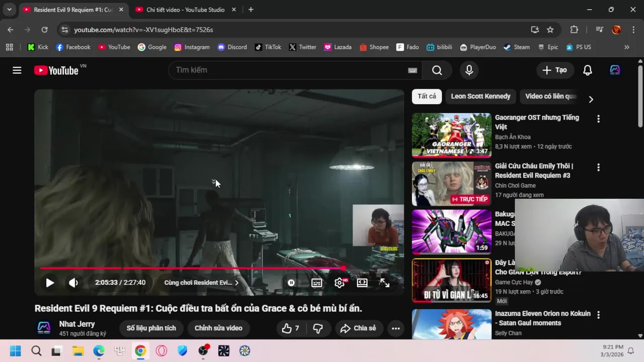The height and width of the screenshot is (362, 644).
Task: Open more actions three-dot menu under video
Action: pos(395,328)
